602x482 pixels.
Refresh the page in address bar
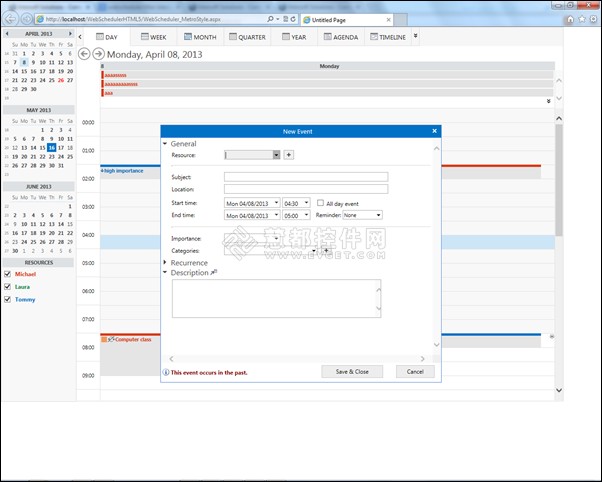293,19
